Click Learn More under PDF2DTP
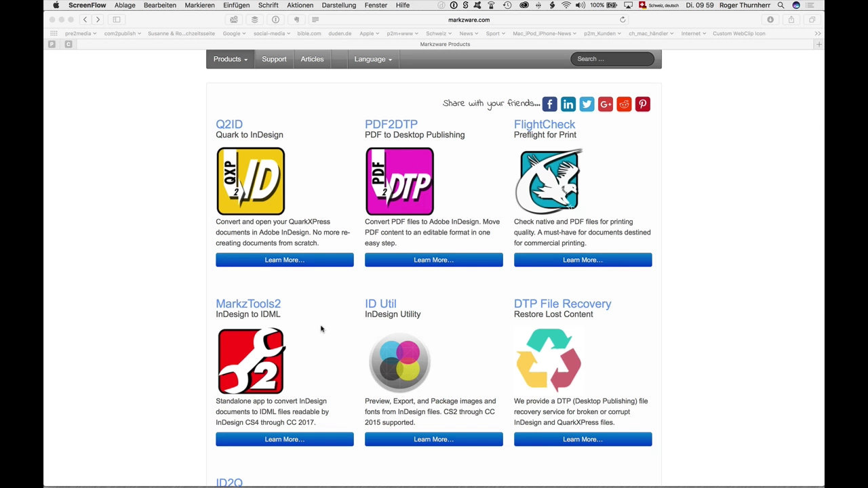 (x=434, y=260)
